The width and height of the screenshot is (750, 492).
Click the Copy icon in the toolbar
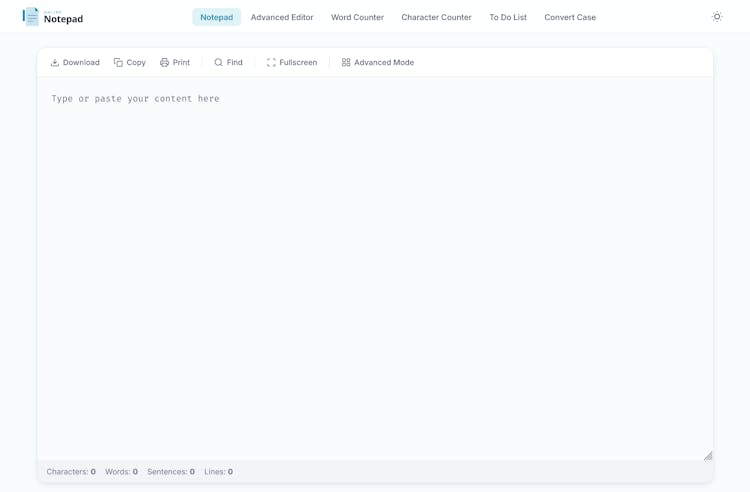tap(118, 63)
